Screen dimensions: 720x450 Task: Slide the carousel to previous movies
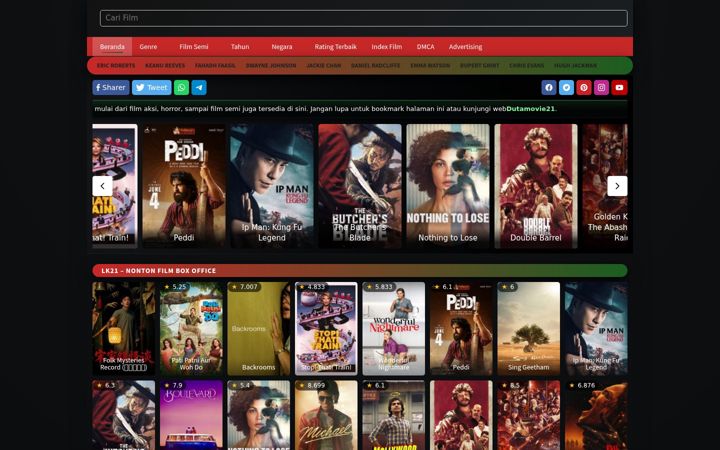point(102,186)
